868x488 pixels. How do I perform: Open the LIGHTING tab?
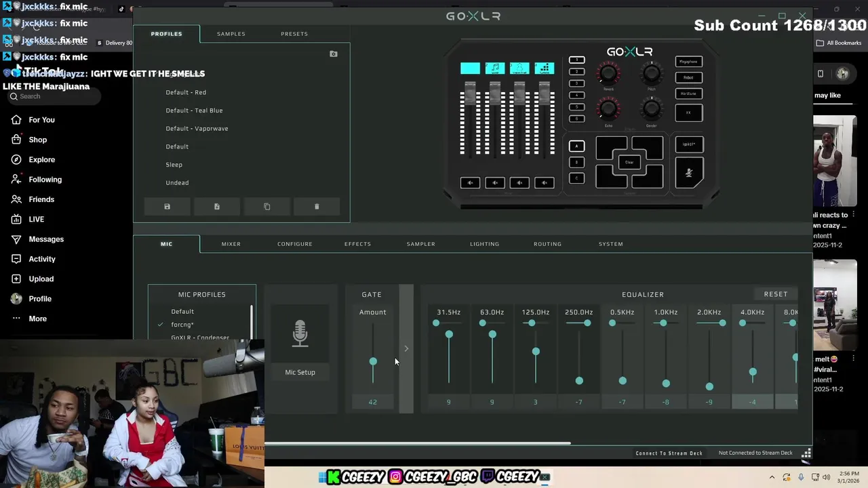tap(484, 244)
